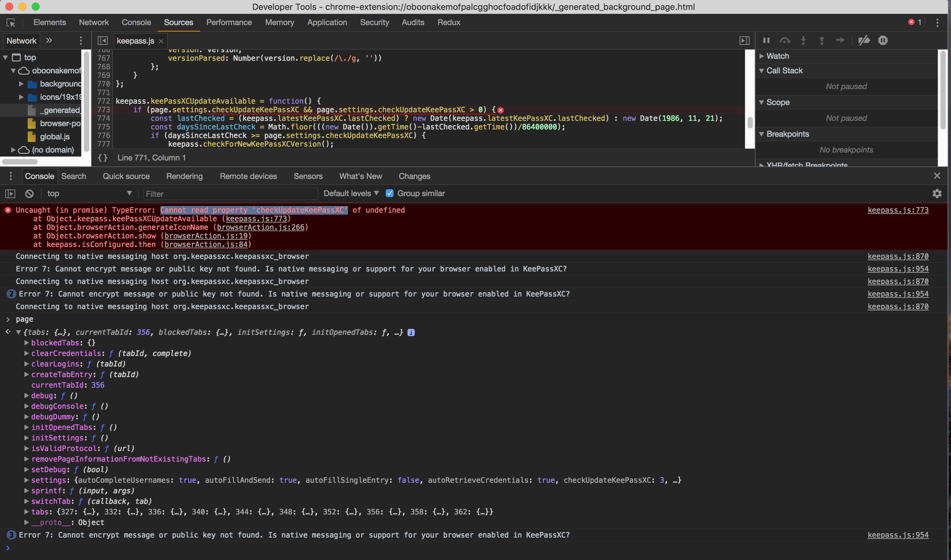Uncheck Group similar checkbox

pos(389,193)
